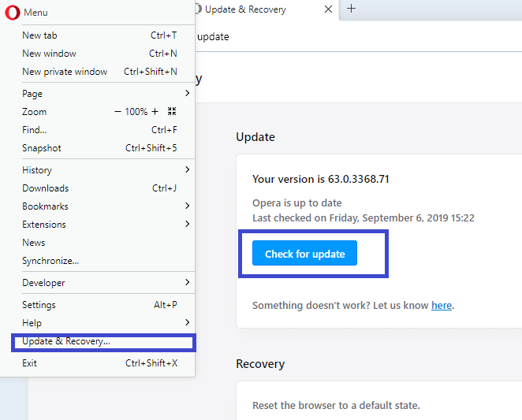Increase zoom with the plus icon

click(155, 111)
